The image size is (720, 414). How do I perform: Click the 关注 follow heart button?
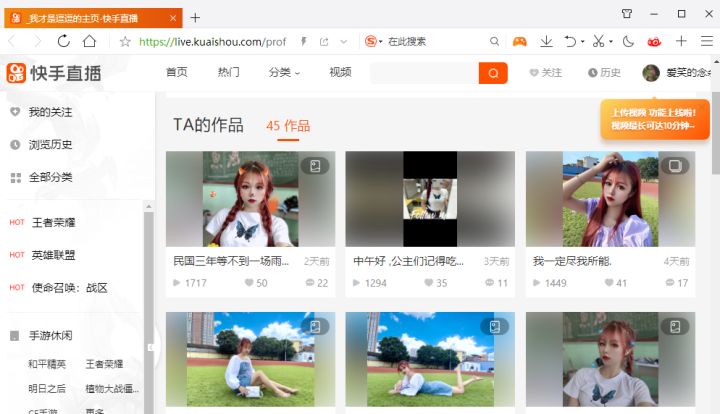546,73
